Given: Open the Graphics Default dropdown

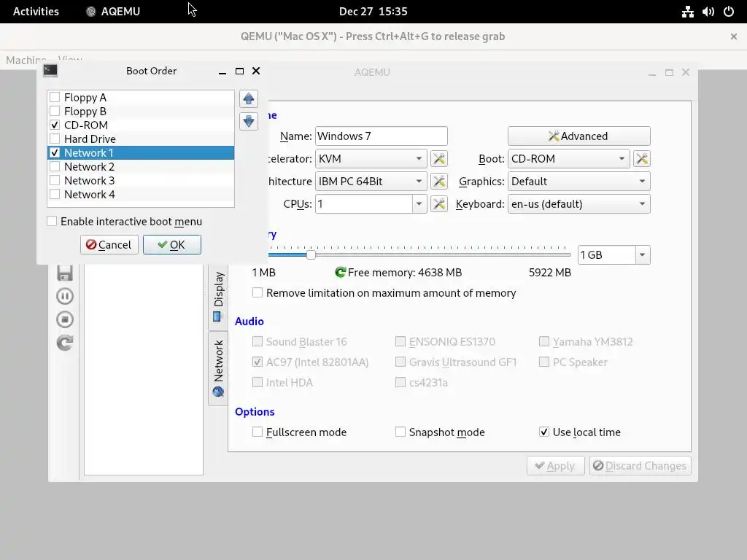Looking at the screenshot, I should 578,182.
